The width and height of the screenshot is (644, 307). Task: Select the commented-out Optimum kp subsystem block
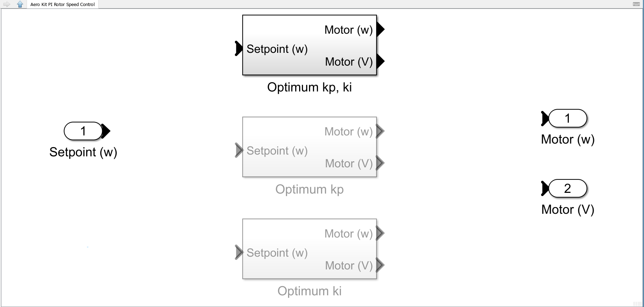coord(309,147)
